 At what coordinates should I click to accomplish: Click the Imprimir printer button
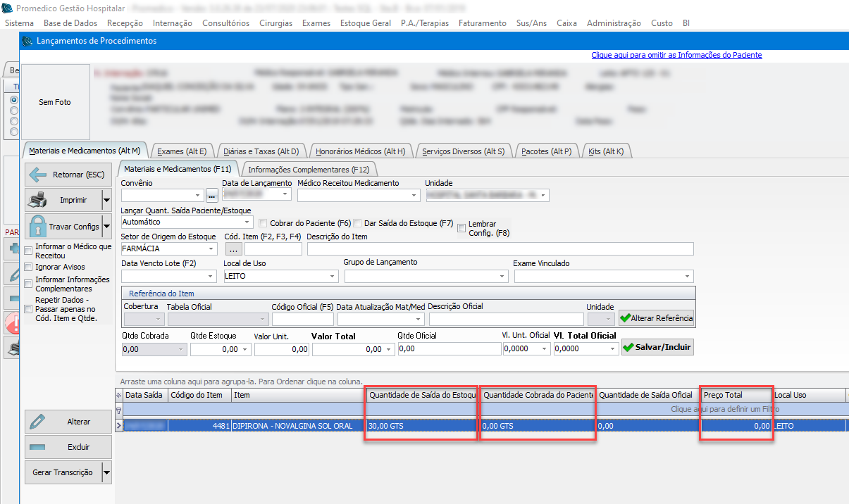coord(62,201)
